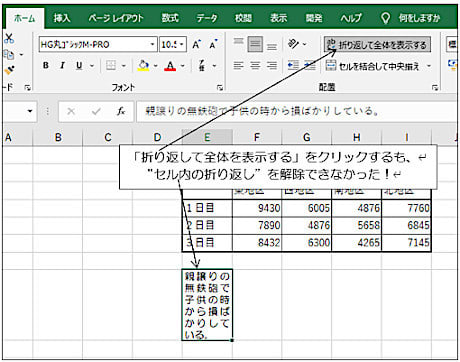Align text to middle of cell
The image size is (460, 362).
point(255,44)
